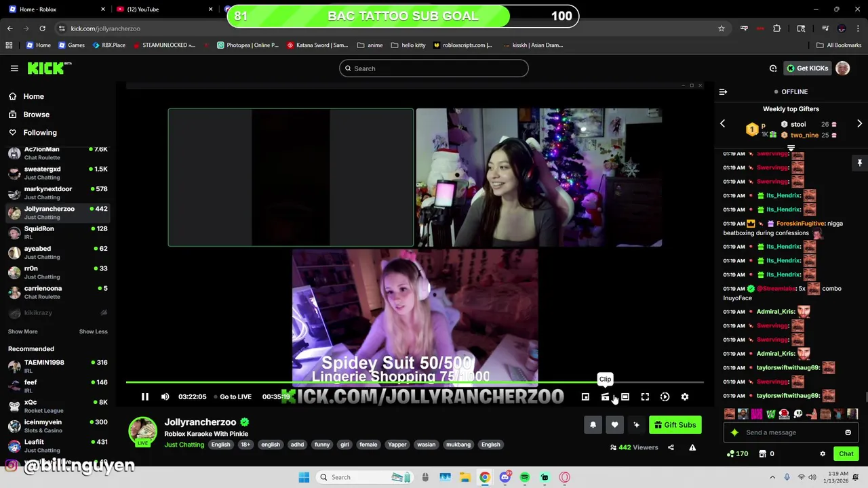This screenshot has width=868, height=488.
Task: Enter fullscreen video mode
Action: pyautogui.click(x=645, y=397)
